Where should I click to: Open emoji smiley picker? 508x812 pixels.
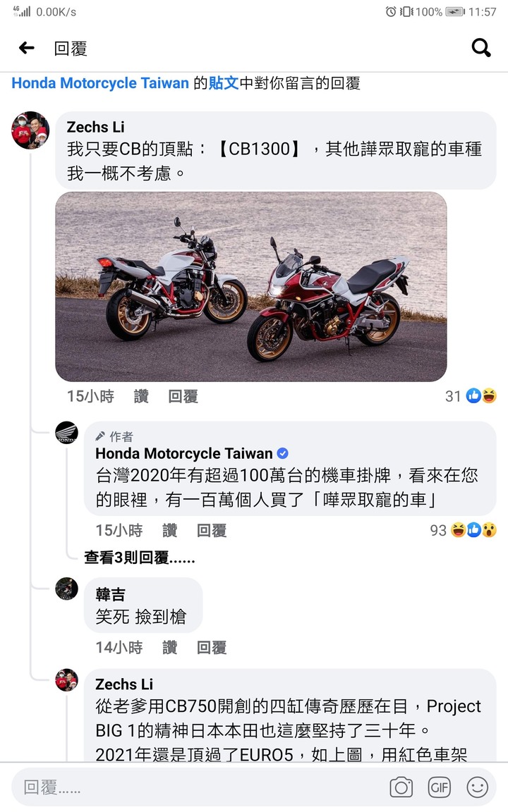(478, 787)
